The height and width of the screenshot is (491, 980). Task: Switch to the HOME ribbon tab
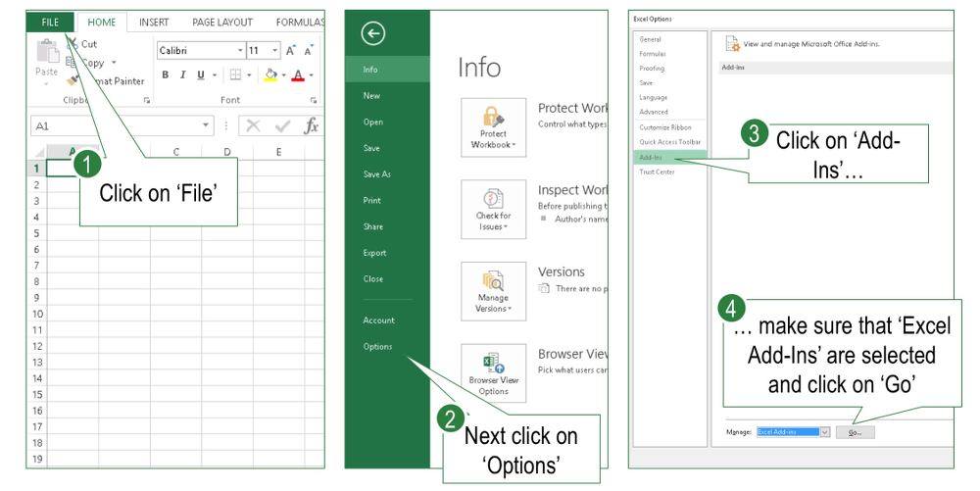pyautogui.click(x=101, y=22)
